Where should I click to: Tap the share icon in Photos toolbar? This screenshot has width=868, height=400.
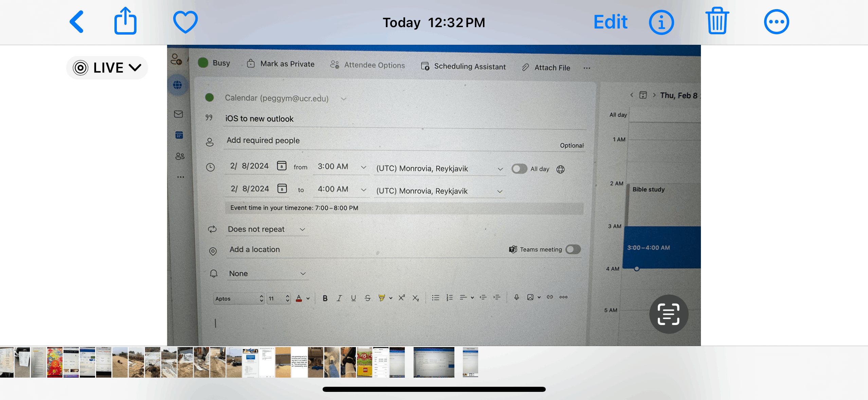point(125,21)
